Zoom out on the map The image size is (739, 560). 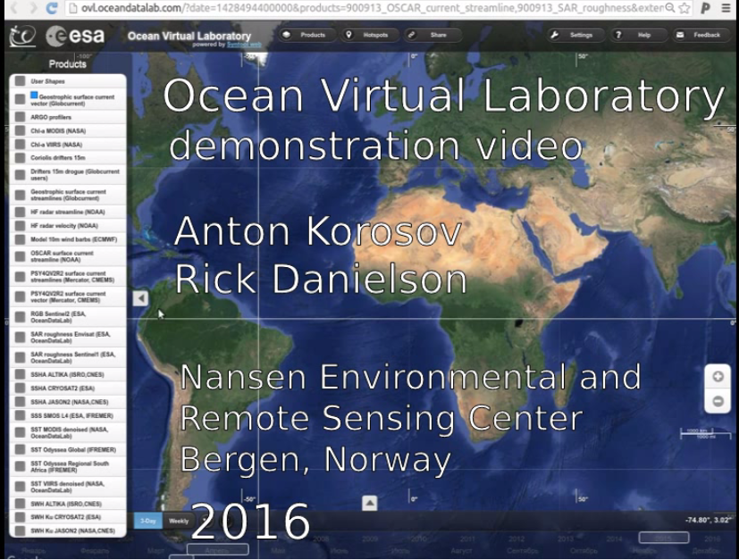(x=718, y=401)
